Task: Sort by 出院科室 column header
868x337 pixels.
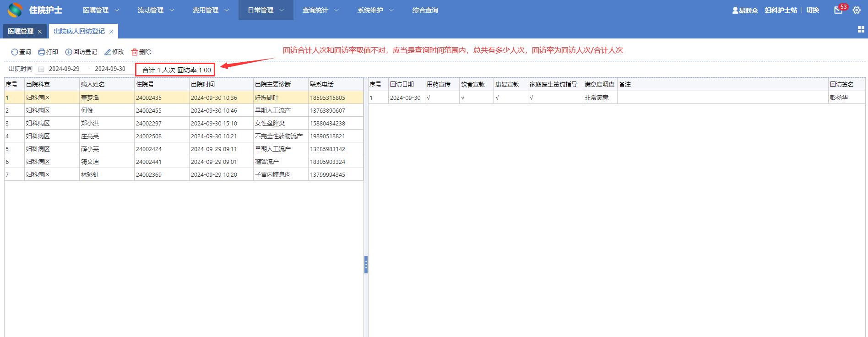Action: (52, 85)
